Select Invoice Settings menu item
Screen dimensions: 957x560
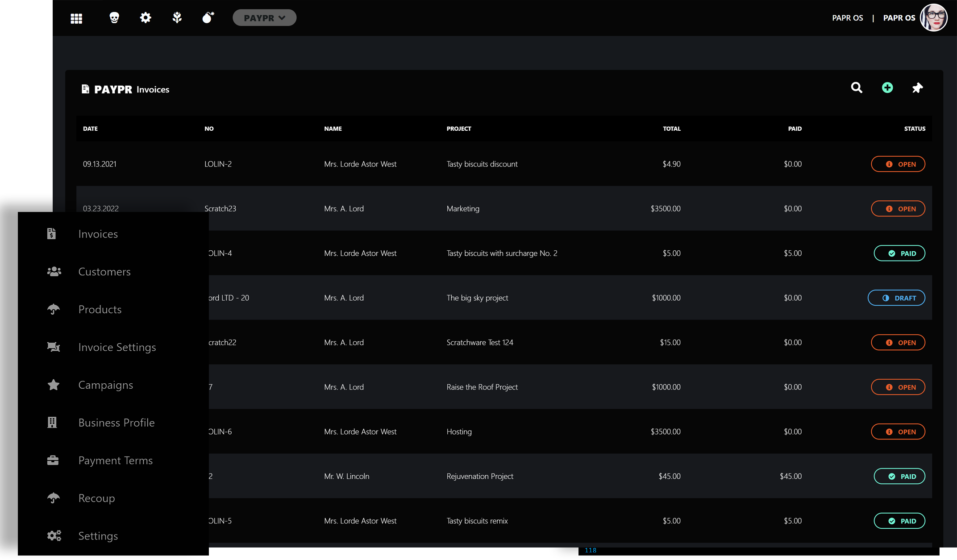pyautogui.click(x=117, y=347)
